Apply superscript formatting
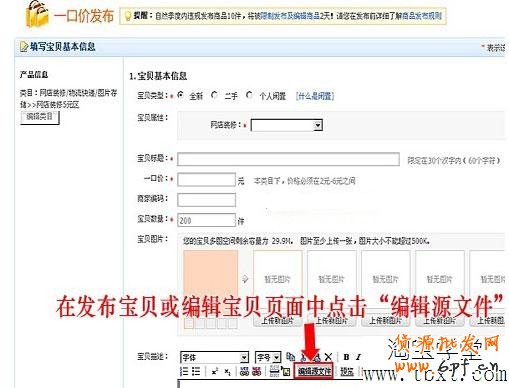Screen dimensions: 509x388 pos(214,371)
